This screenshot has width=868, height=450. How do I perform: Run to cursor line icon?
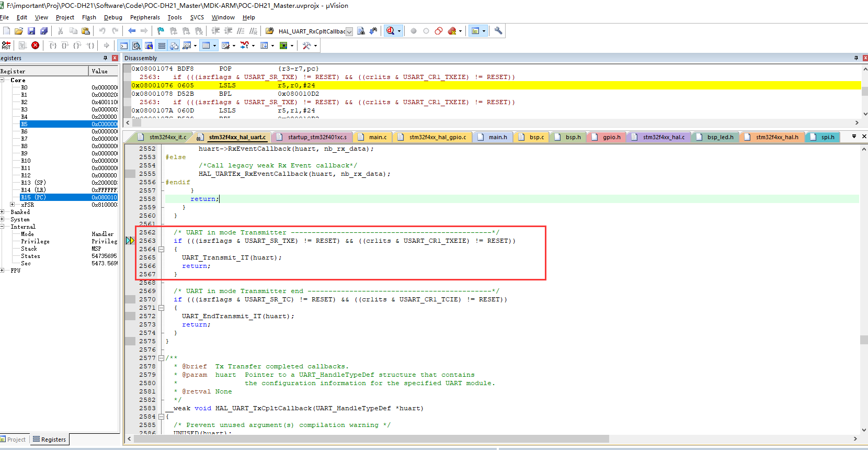click(90, 46)
